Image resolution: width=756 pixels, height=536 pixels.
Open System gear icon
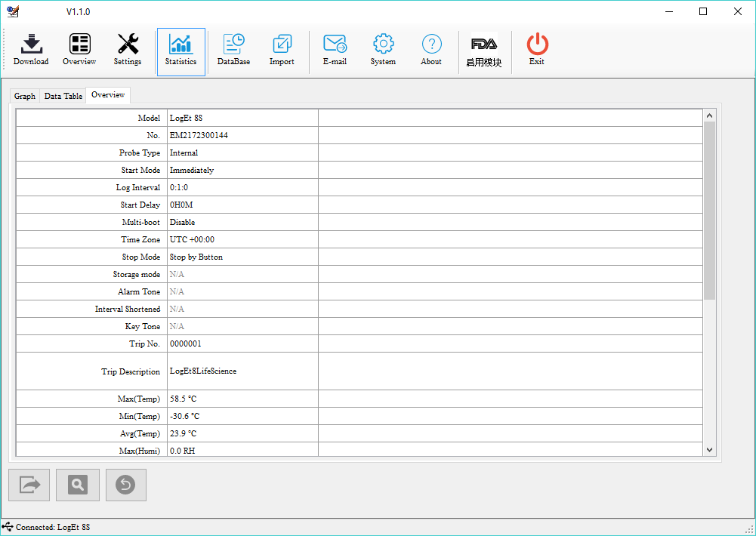coord(383,50)
